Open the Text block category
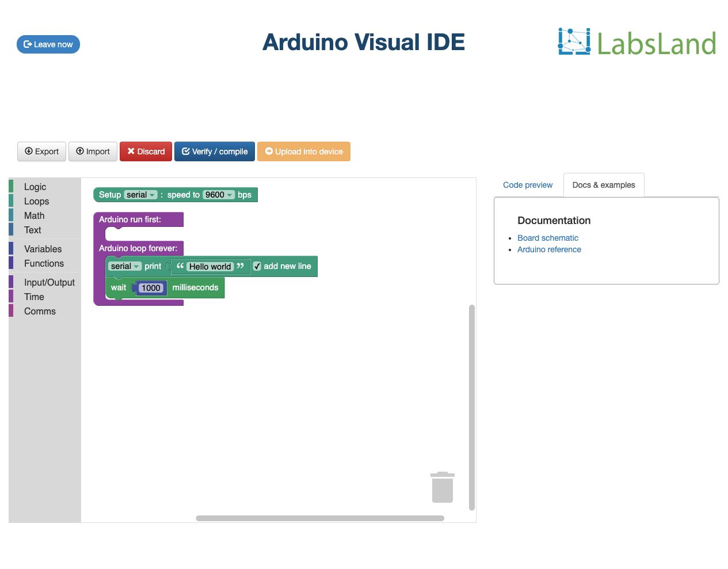728x569 pixels. click(x=45, y=230)
